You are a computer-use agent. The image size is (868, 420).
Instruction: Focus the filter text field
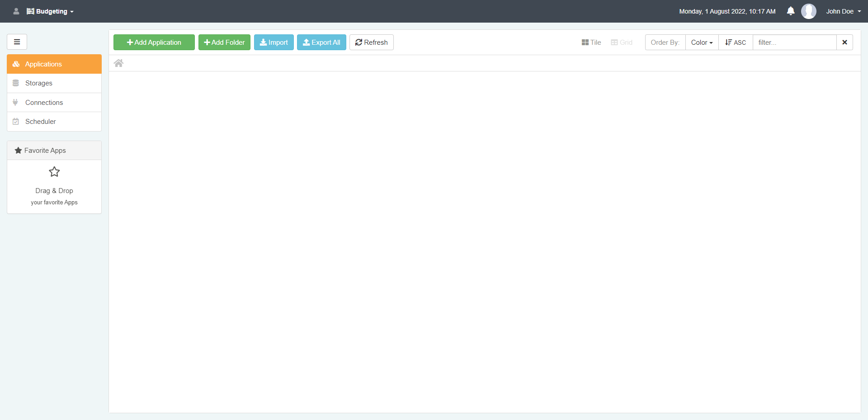(794, 42)
